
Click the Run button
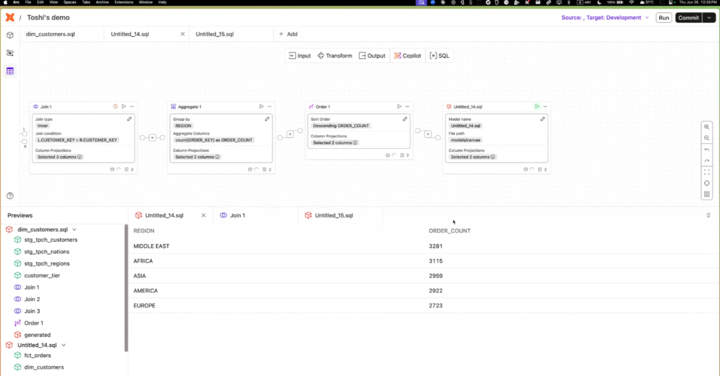point(664,17)
